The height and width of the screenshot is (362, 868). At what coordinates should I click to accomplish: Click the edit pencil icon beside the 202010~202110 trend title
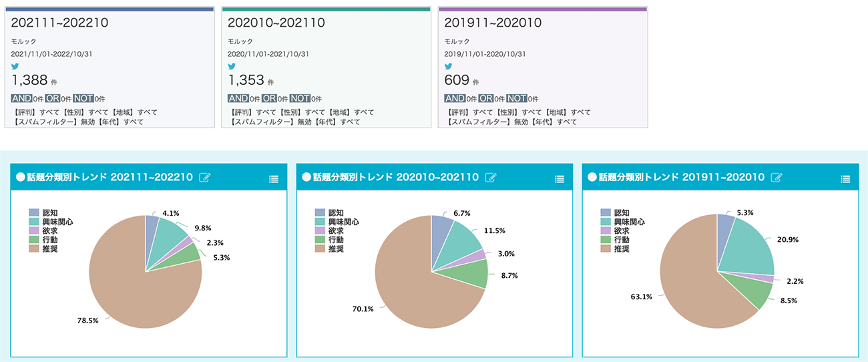tap(491, 178)
